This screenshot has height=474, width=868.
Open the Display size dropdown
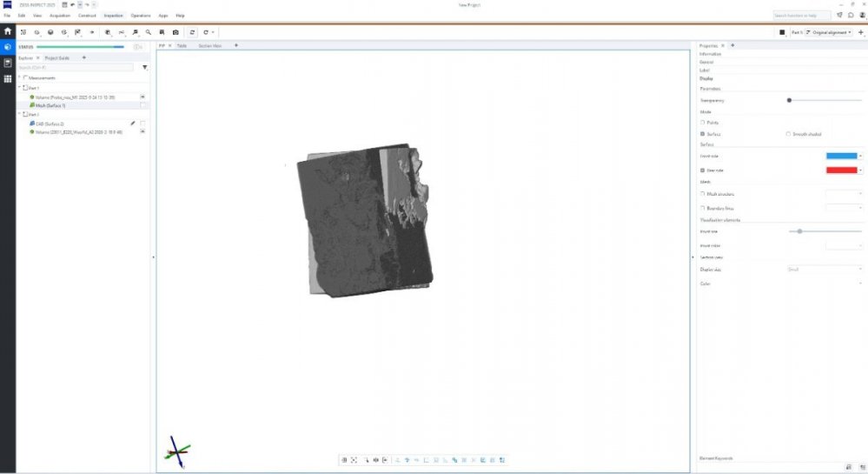[824, 270]
